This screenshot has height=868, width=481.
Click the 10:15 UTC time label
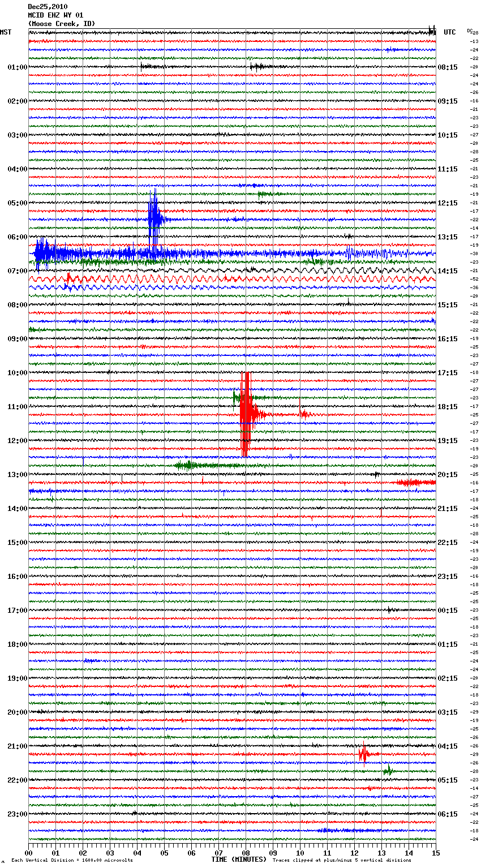448,135
